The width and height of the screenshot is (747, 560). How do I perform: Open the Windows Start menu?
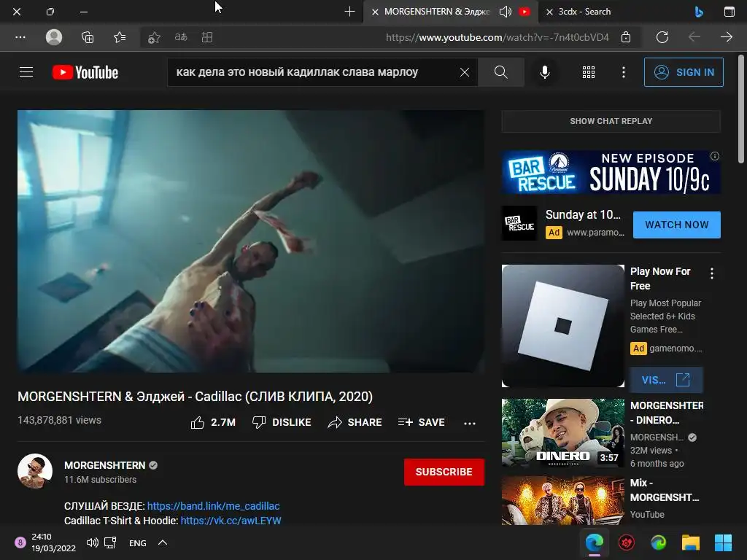(x=723, y=542)
